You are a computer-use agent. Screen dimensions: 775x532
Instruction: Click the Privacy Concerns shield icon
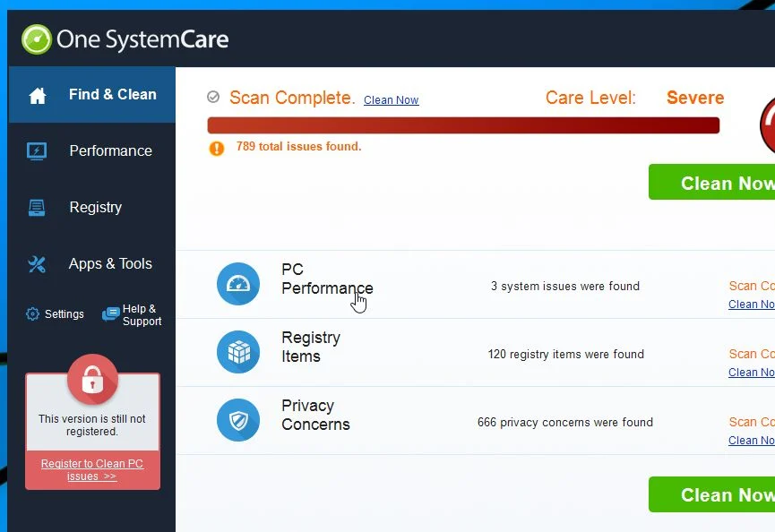pos(238,420)
